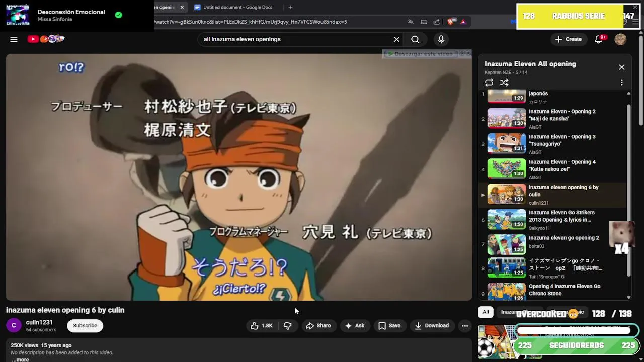Image resolution: width=644 pixels, height=362 pixels.
Task: Subscribe to culin1231
Action: [85, 326]
